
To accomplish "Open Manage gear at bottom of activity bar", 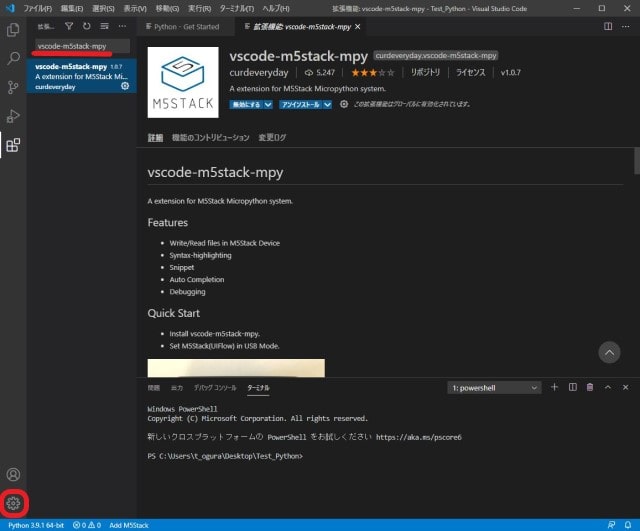I will [x=13, y=503].
